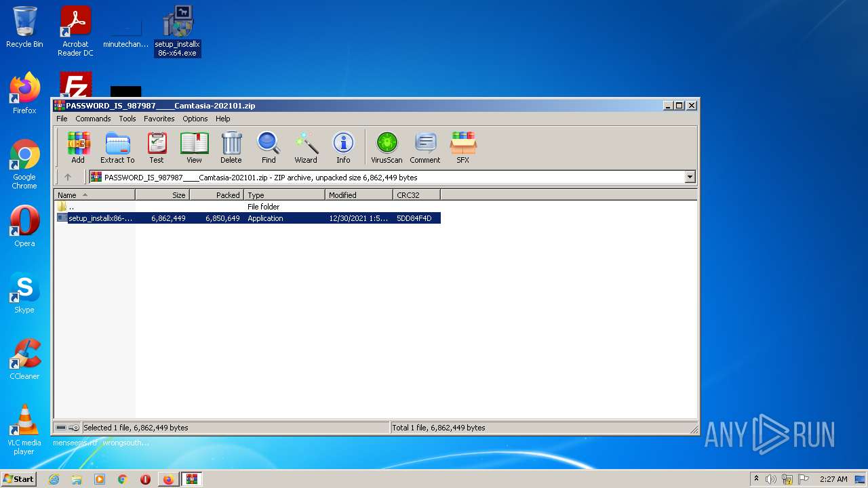
Task: Click the archive path address field
Action: click(387, 178)
